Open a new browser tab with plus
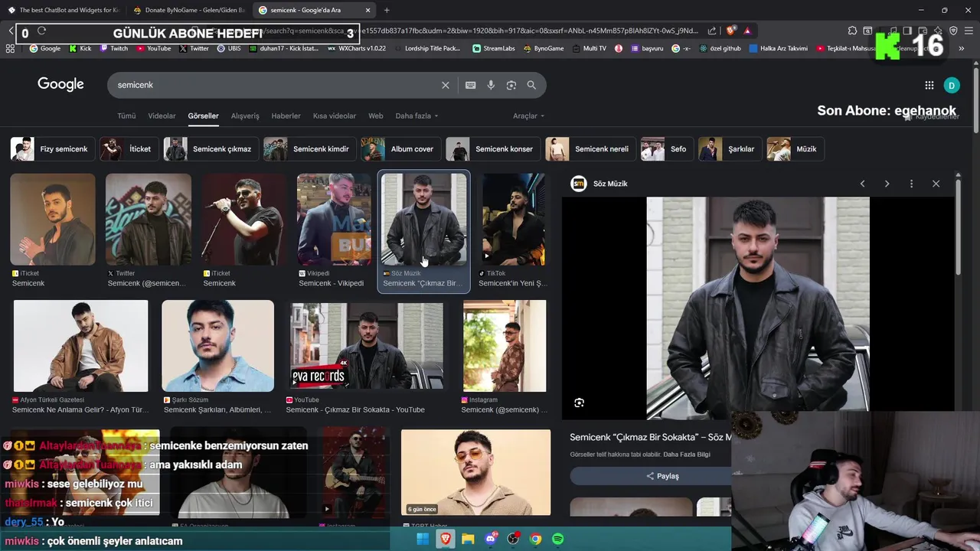This screenshot has width=980, height=551. coord(387,10)
